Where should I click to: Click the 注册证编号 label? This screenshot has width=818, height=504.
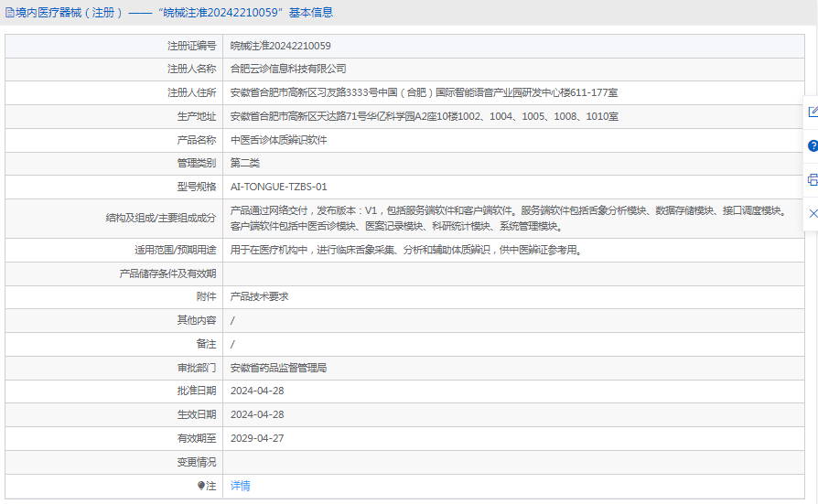click(x=191, y=46)
